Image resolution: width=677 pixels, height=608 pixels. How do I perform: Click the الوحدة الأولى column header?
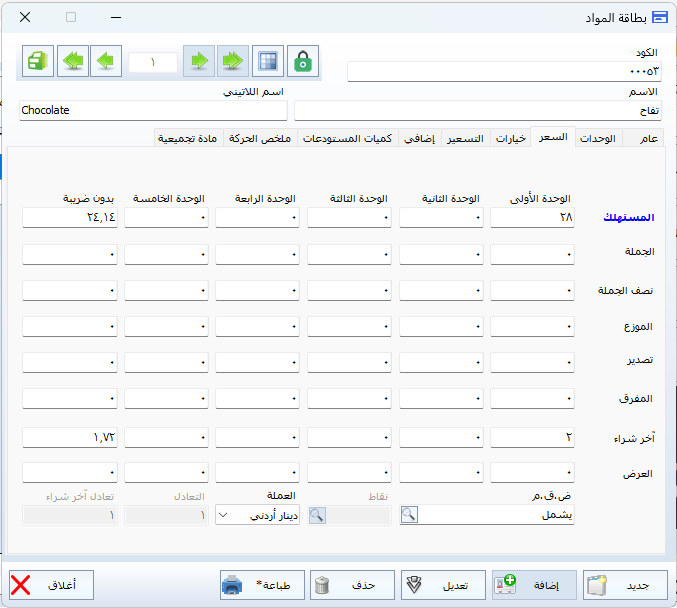point(540,199)
